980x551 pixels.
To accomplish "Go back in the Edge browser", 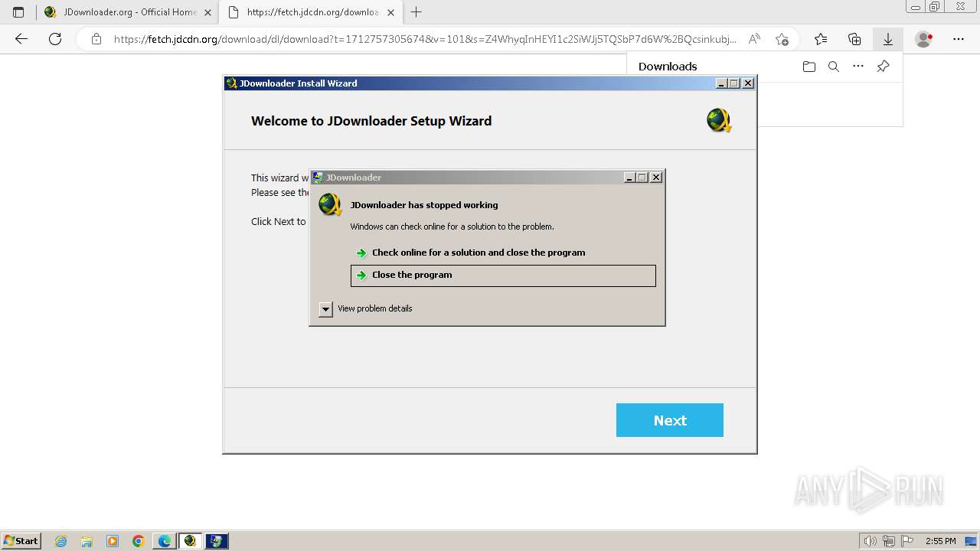I will (21, 39).
